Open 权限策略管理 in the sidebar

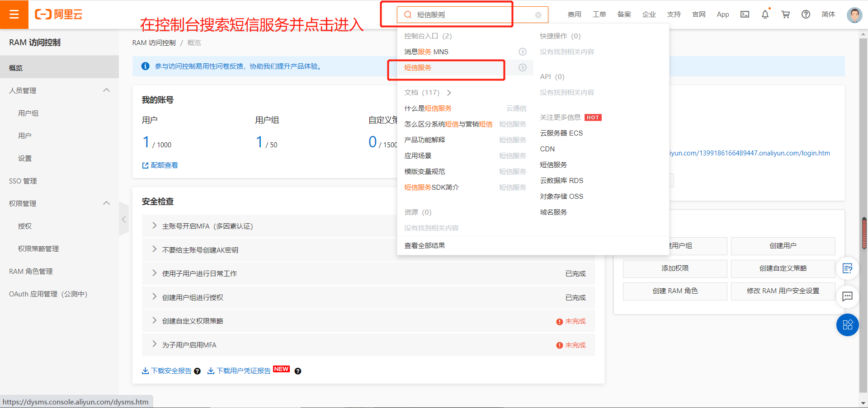[38, 249]
